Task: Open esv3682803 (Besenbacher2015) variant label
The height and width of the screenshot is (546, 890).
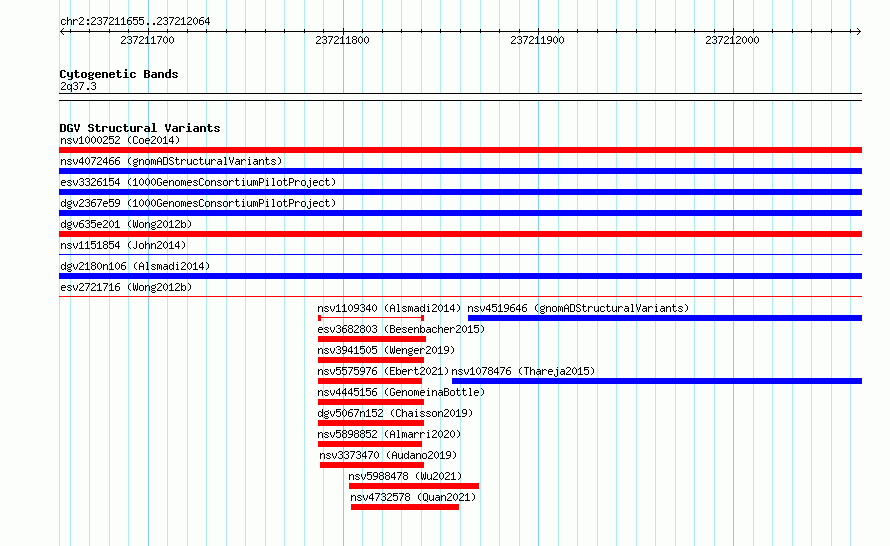Action: point(401,329)
